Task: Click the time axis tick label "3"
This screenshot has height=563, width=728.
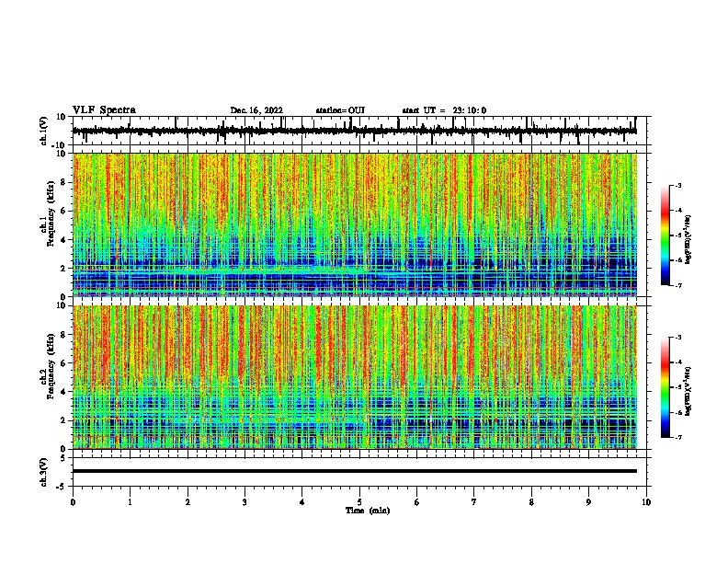Action: point(245,502)
